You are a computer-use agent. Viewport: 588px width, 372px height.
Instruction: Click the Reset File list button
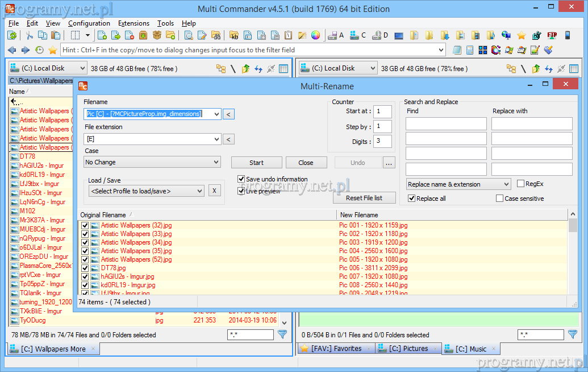(x=364, y=198)
